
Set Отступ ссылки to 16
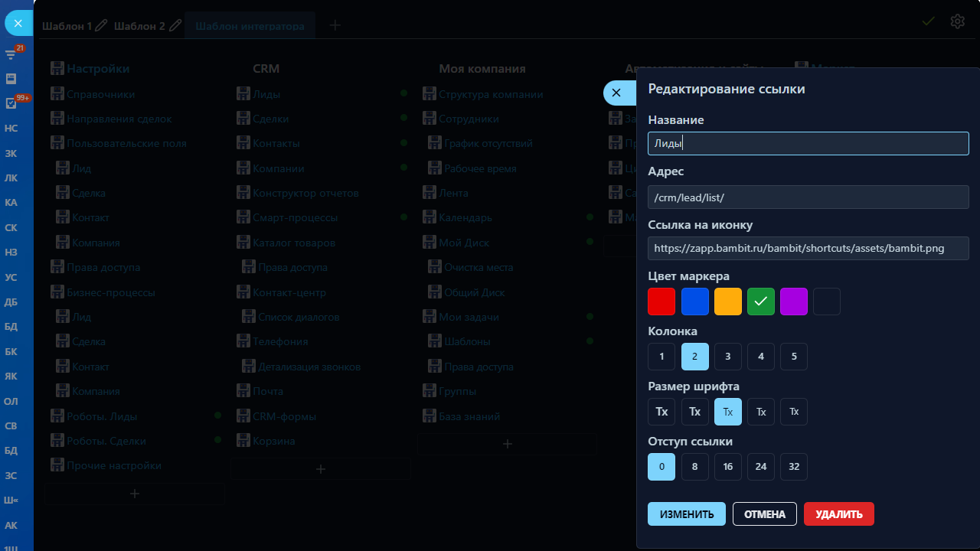[728, 467]
